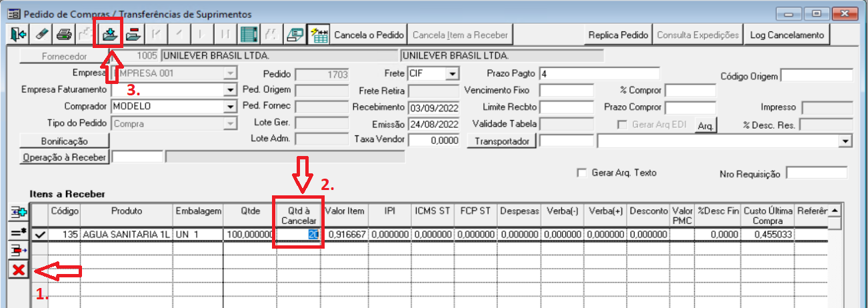Click the Código Origem input field
The image size is (868, 308).
pos(817,77)
